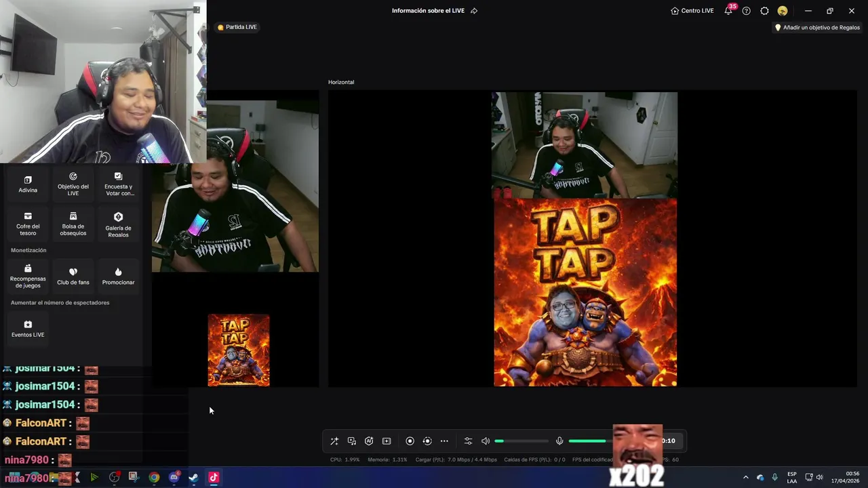Click the Cargar 7.0 Mbps status text
Viewport: 868px width, 488px height.
click(x=456, y=460)
